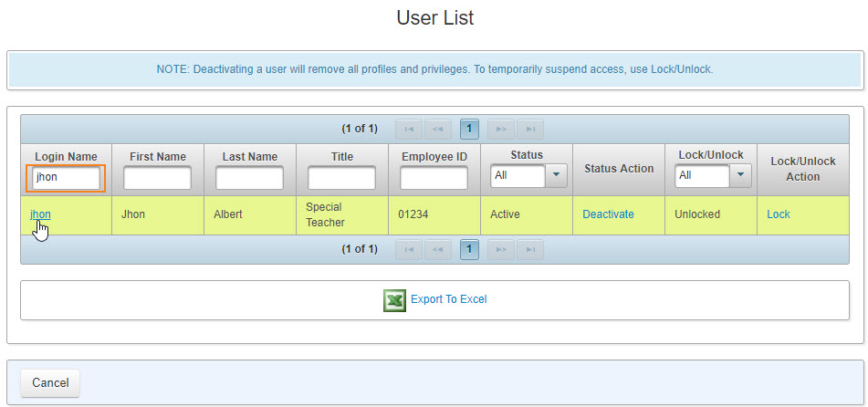Click Lock action for user Jhon
The height and width of the screenshot is (407, 868).
tap(779, 214)
